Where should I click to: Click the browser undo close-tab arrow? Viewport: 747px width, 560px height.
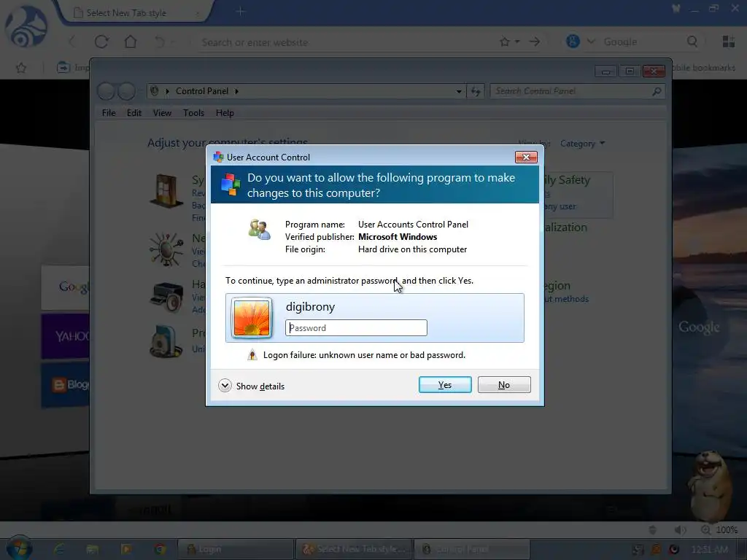click(160, 42)
